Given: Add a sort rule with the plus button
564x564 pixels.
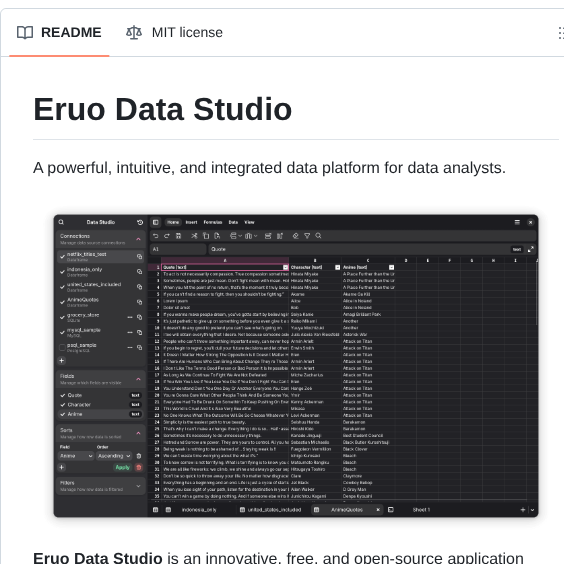Looking at the screenshot, I should [x=62, y=467].
